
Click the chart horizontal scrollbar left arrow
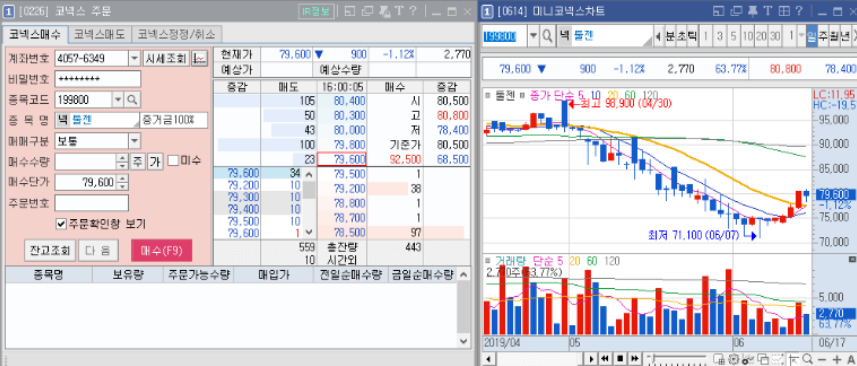tap(488, 358)
